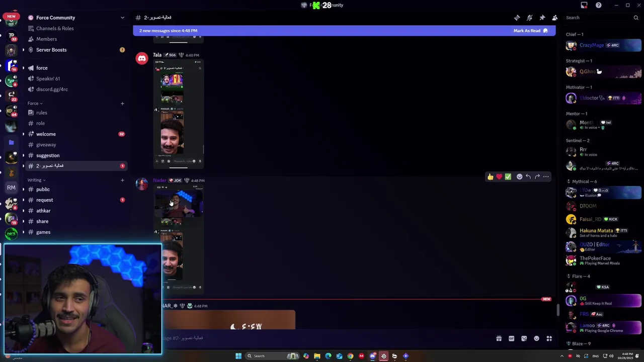Open the apps launcher icon in message bar
644x362 pixels.
click(x=549, y=338)
